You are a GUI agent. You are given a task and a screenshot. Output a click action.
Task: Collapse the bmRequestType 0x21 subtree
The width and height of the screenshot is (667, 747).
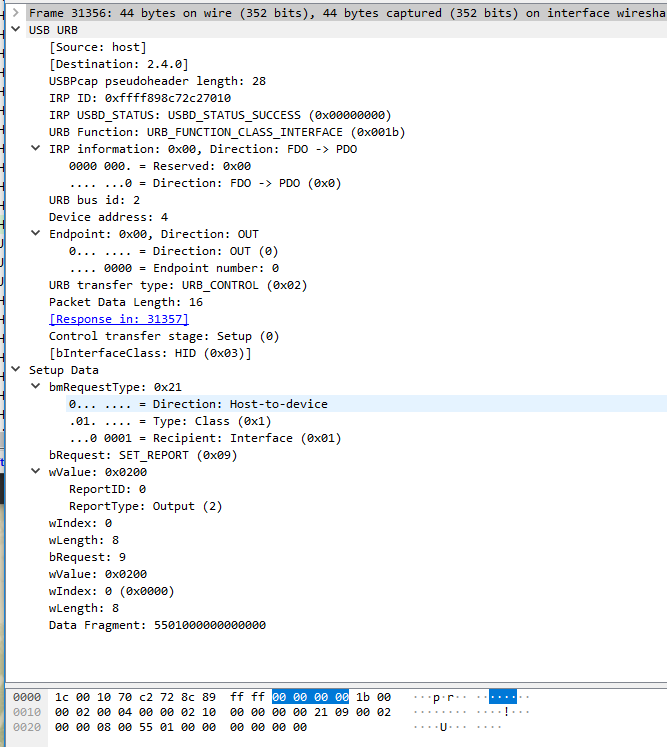click(36, 386)
